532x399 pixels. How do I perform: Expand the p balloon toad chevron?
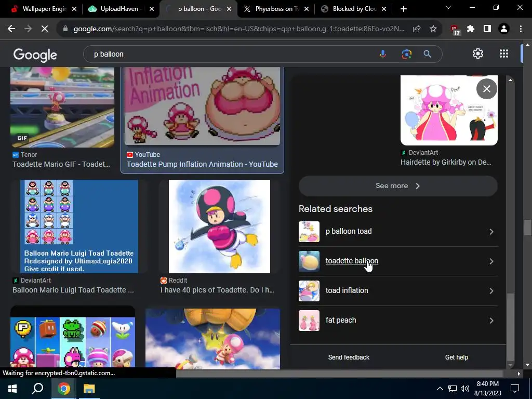pyautogui.click(x=491, y=232)
